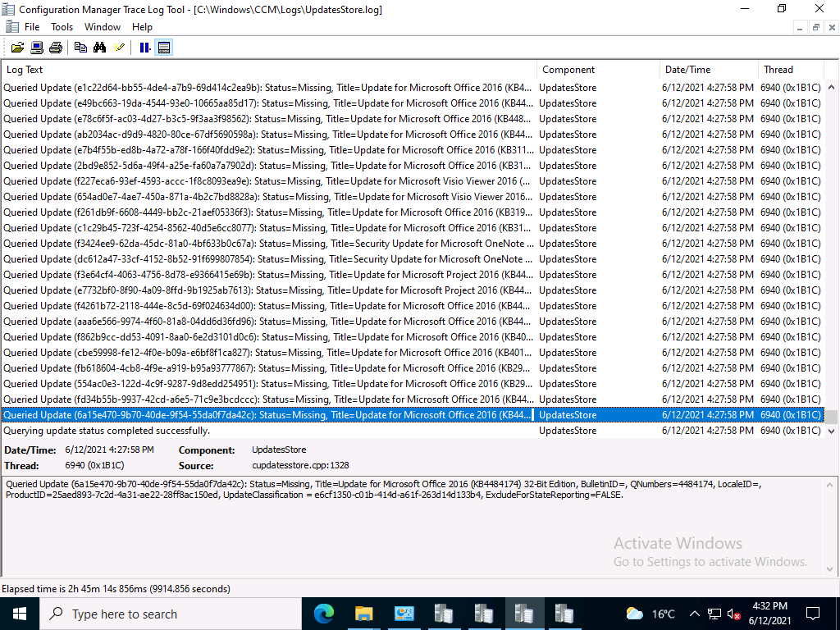Click the Date/Time column header
Screen dimensions: 840x630
(710, 70)
